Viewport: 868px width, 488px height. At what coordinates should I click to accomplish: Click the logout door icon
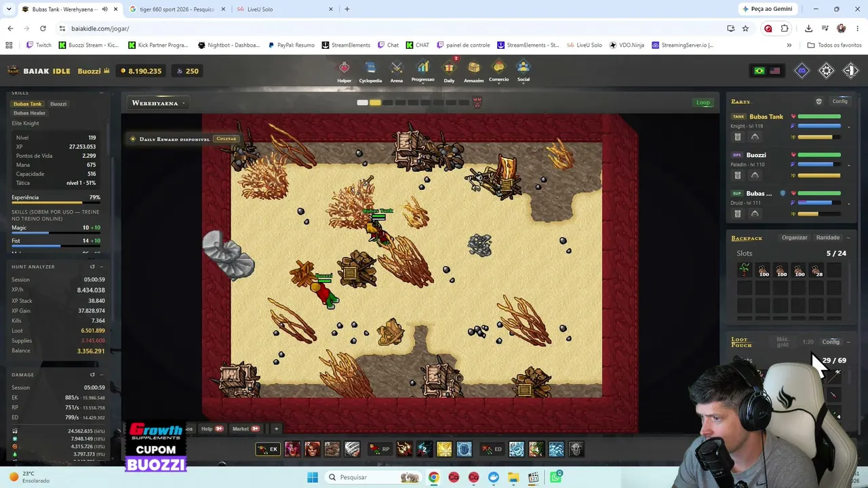click(x=850, y=70)
